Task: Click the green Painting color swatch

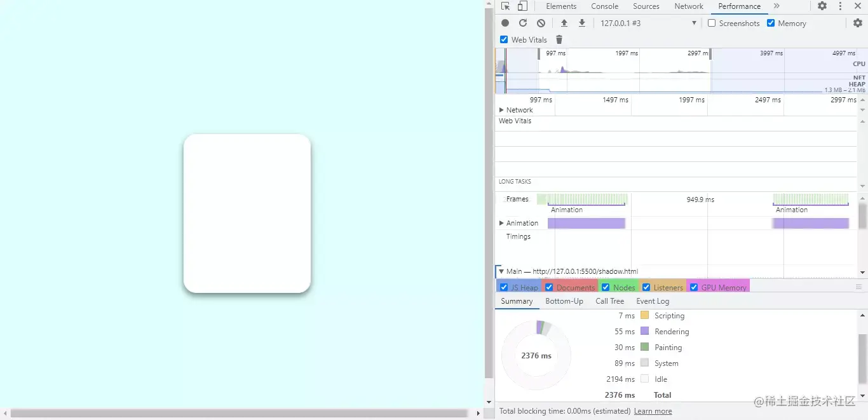Action: click(644, 347)
